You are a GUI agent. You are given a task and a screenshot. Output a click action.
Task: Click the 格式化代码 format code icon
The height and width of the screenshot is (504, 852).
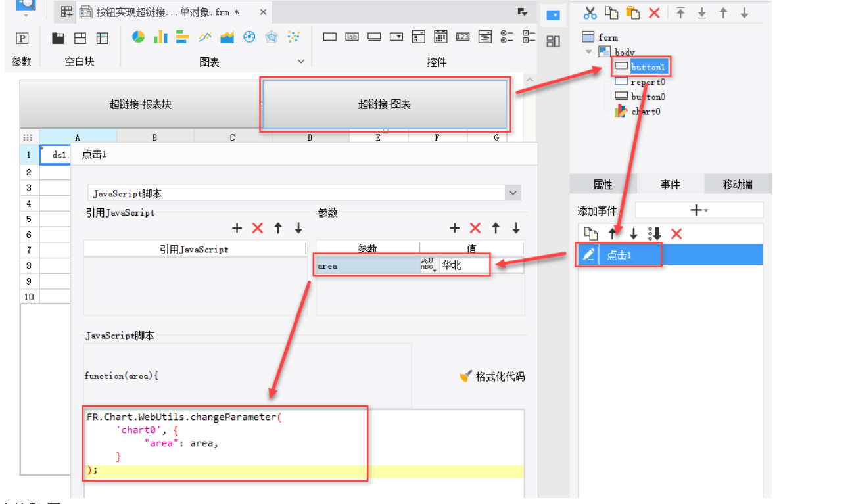(x=465, y=376)
